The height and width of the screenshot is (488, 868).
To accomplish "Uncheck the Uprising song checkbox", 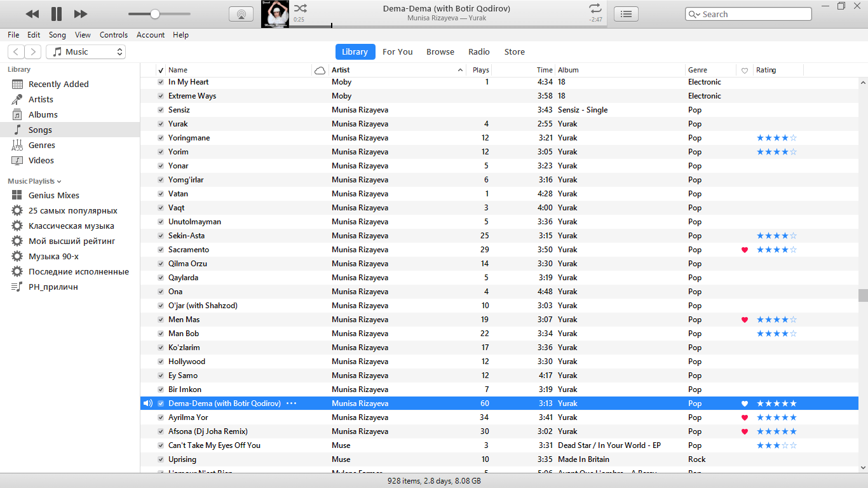I will [x=161, y=459].
